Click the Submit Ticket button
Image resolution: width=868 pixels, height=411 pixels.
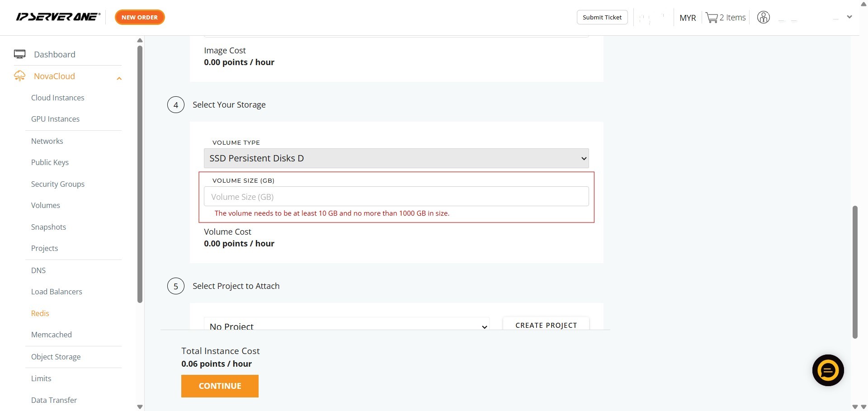pyautogui.click(x=602, y=17)
